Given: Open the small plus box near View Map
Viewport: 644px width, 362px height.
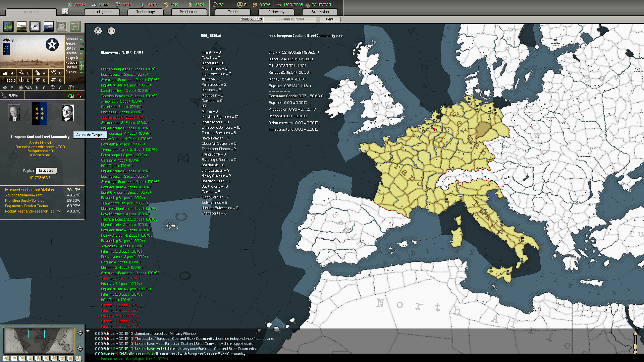Looking at the screenshot, I should click(x=65, y=11).
